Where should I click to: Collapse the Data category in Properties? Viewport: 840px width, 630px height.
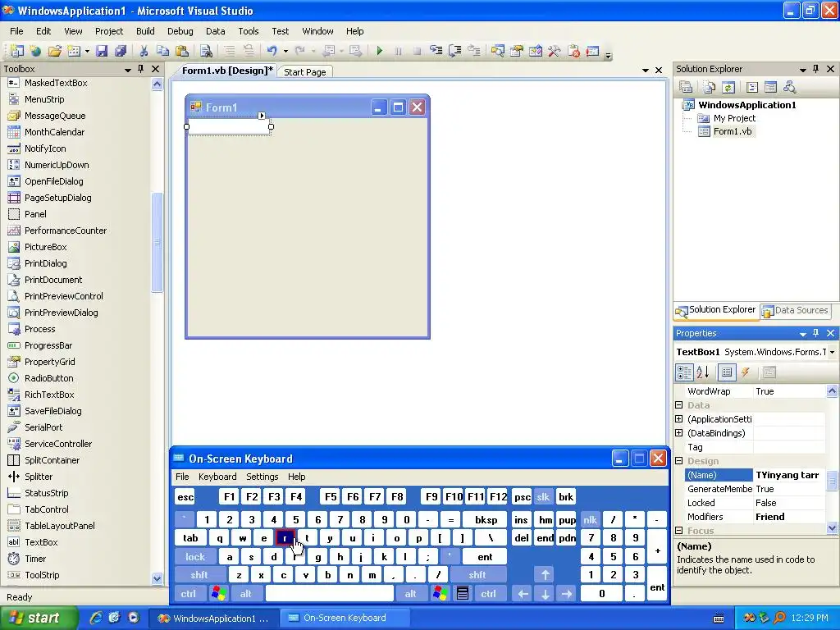coord(678,405)
